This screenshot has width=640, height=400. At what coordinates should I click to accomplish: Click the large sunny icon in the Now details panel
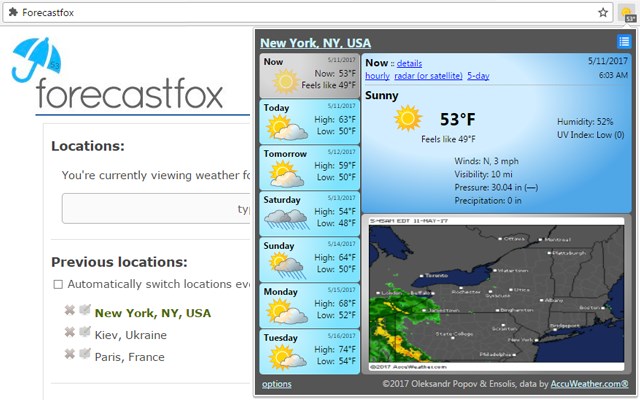click(408, 118)
